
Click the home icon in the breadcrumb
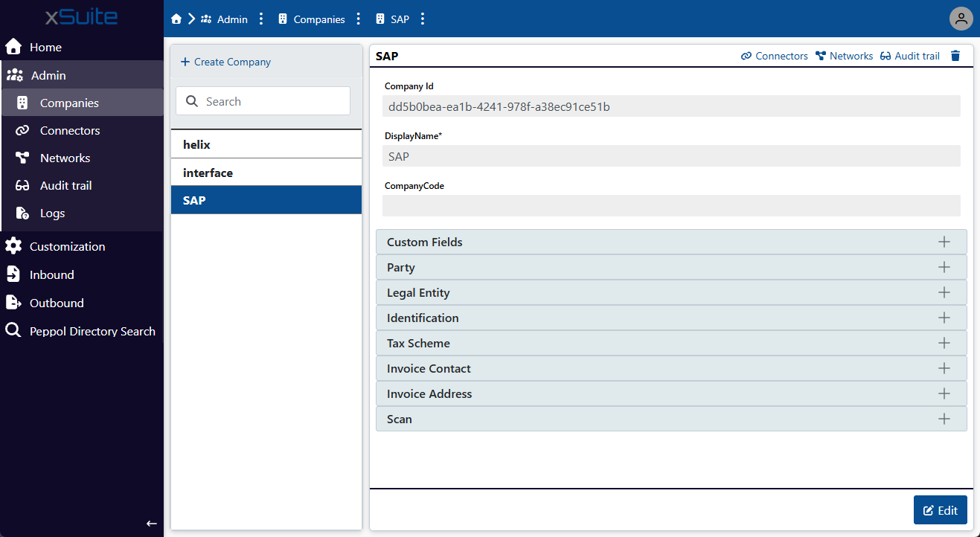pos(176,19)
